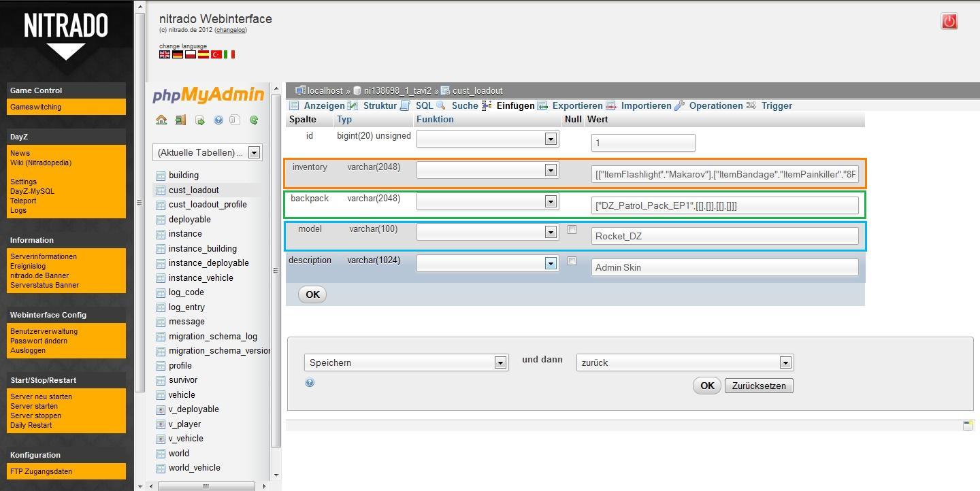
Task: Click the MySQL documentation page icon
Action: click(235, 120)
